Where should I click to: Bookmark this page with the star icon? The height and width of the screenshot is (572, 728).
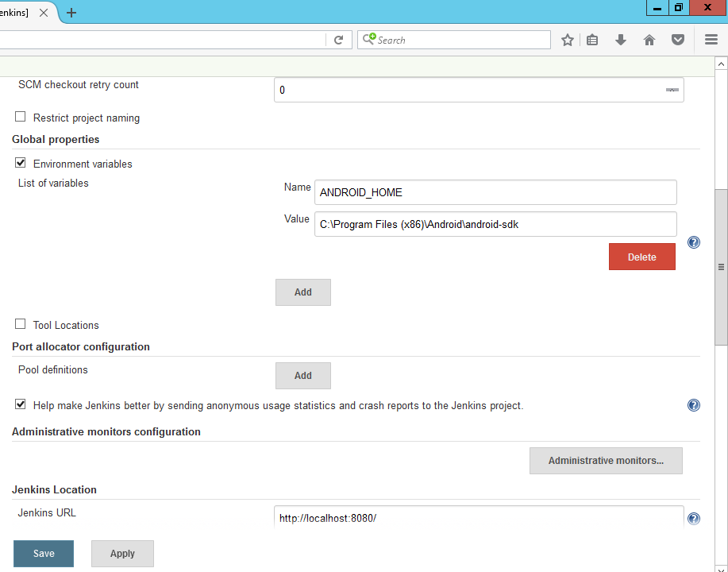(x=567, y=40)
